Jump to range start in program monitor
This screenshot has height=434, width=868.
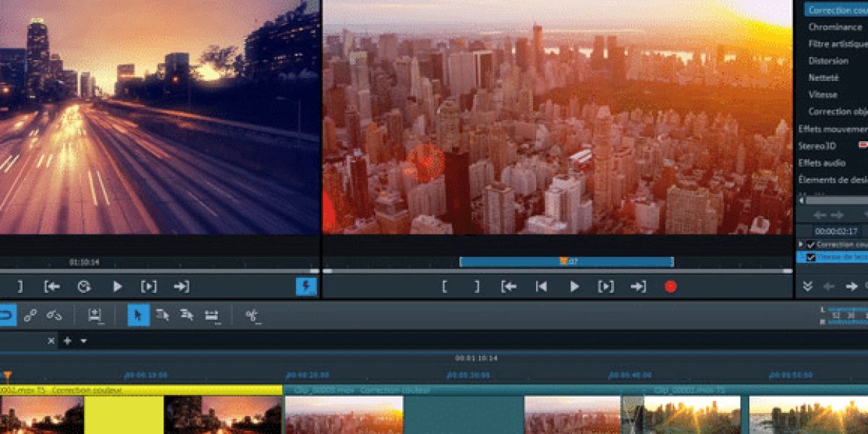pos(509,286)
